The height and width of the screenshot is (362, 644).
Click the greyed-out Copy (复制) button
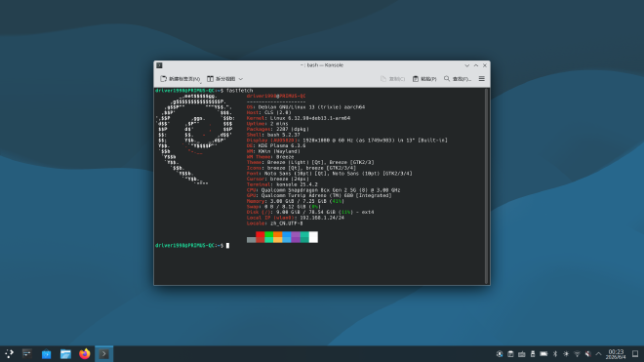[392, 79]
